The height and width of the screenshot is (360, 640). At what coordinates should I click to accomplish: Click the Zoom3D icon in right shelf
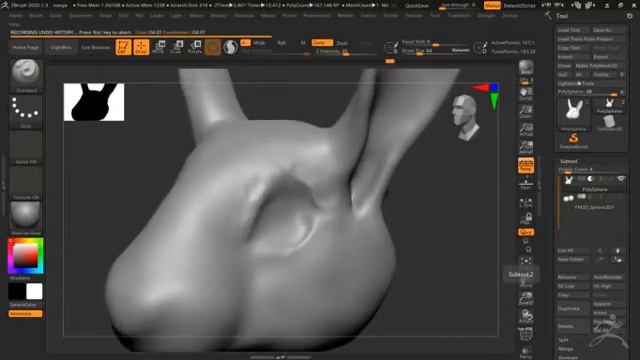click(526, 299)
